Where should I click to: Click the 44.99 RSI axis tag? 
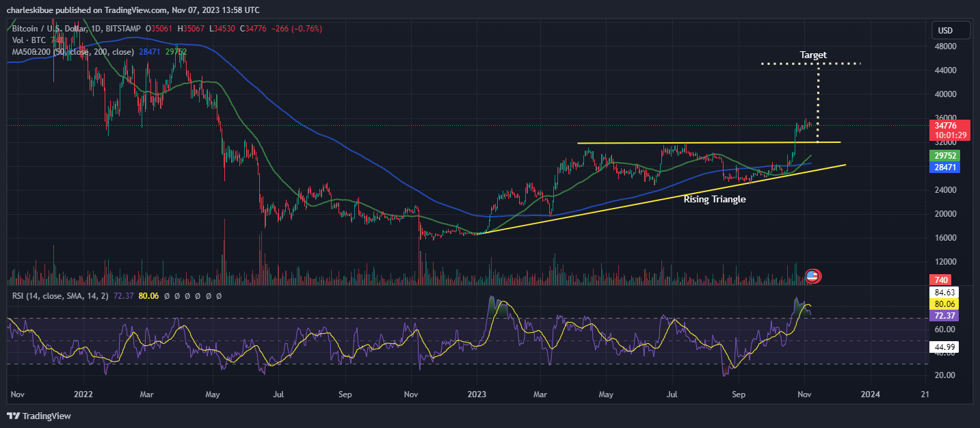coord(946,347)
